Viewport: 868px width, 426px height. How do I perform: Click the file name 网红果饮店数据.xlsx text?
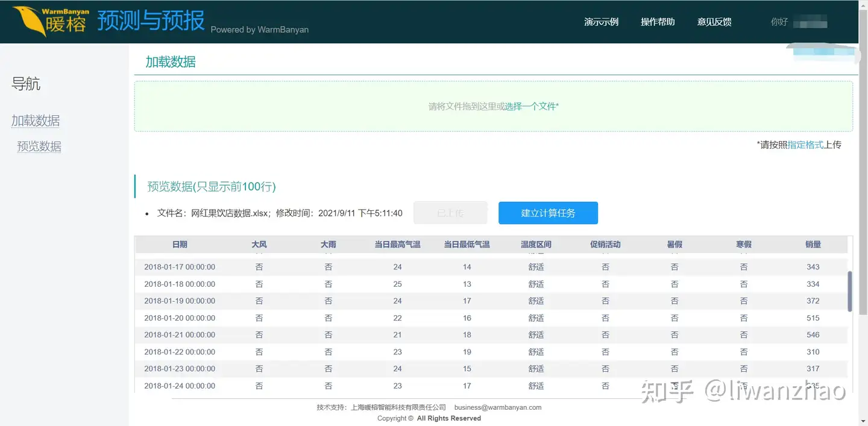pos(231,213)
